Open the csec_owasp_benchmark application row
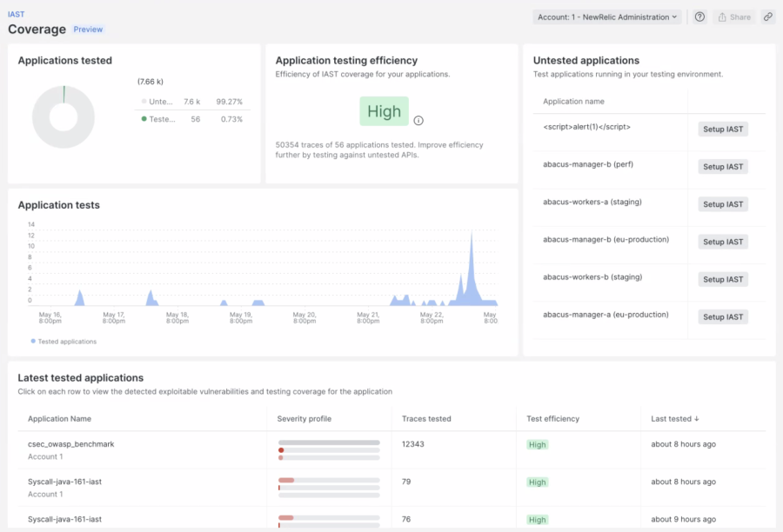This screenshot has height=532, width=783. [71, 444]
